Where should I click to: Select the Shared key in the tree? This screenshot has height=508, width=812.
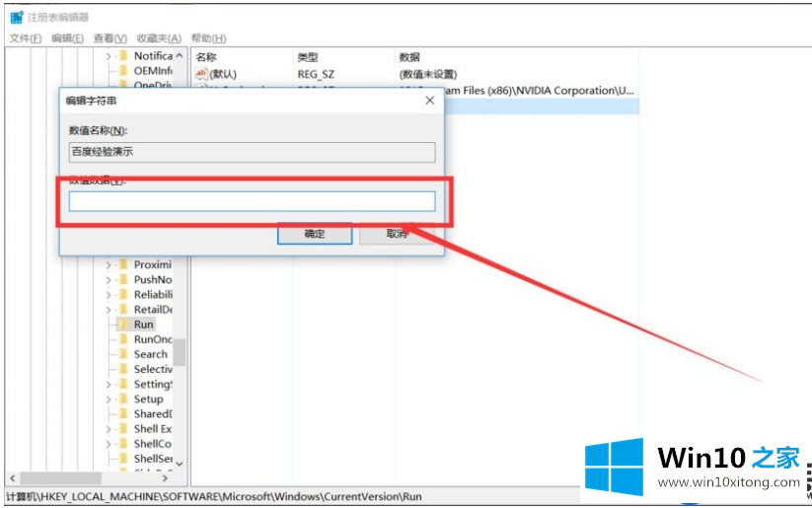153,413
